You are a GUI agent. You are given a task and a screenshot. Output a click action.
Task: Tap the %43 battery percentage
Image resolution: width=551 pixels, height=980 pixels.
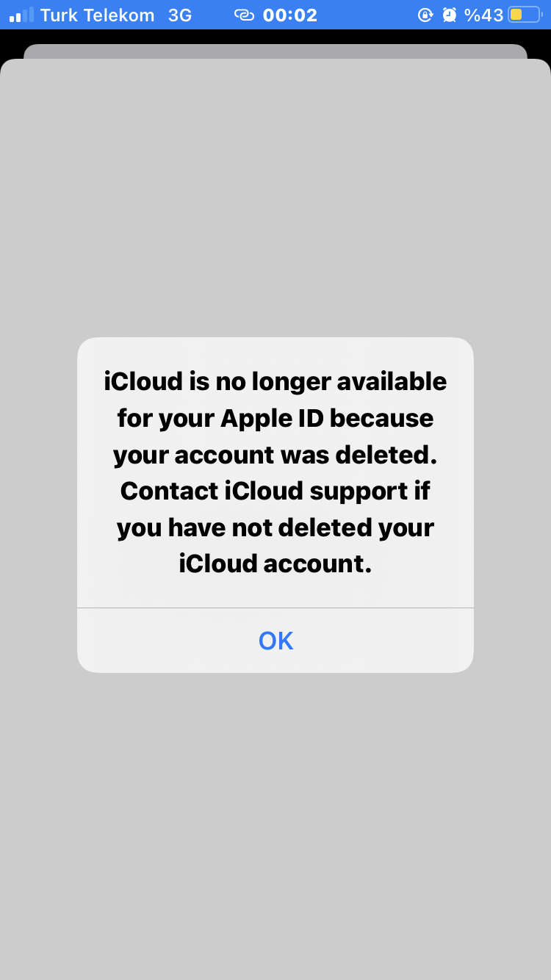point(483,15)
